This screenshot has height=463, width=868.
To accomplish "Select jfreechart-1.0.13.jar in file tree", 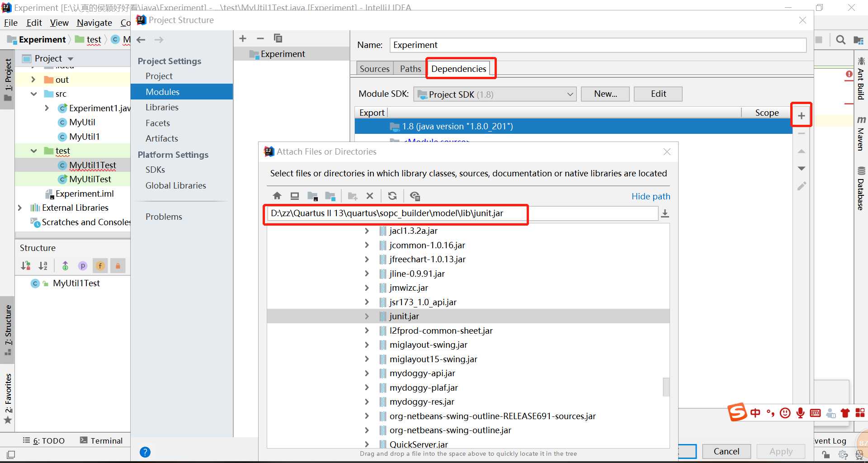I will (x=427, y=260).
